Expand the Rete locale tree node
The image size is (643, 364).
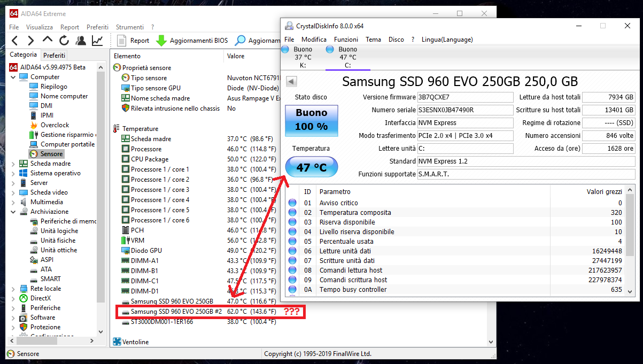[x=14, y=289]
